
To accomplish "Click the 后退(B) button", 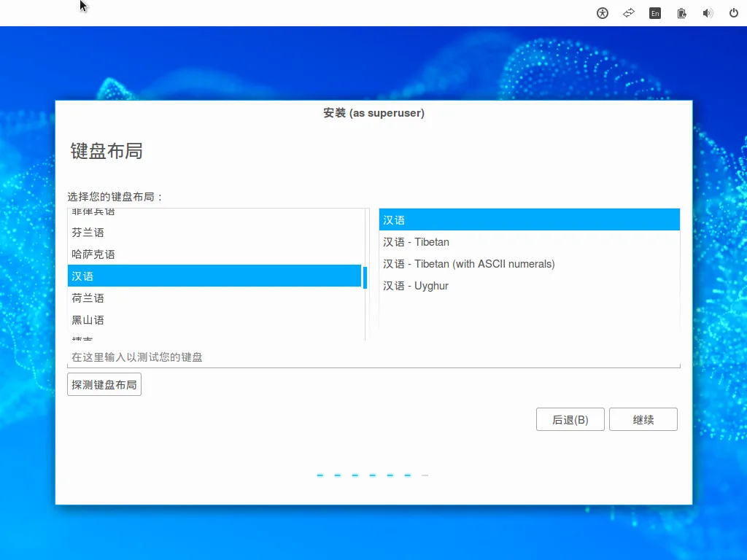I will point(570,420).
